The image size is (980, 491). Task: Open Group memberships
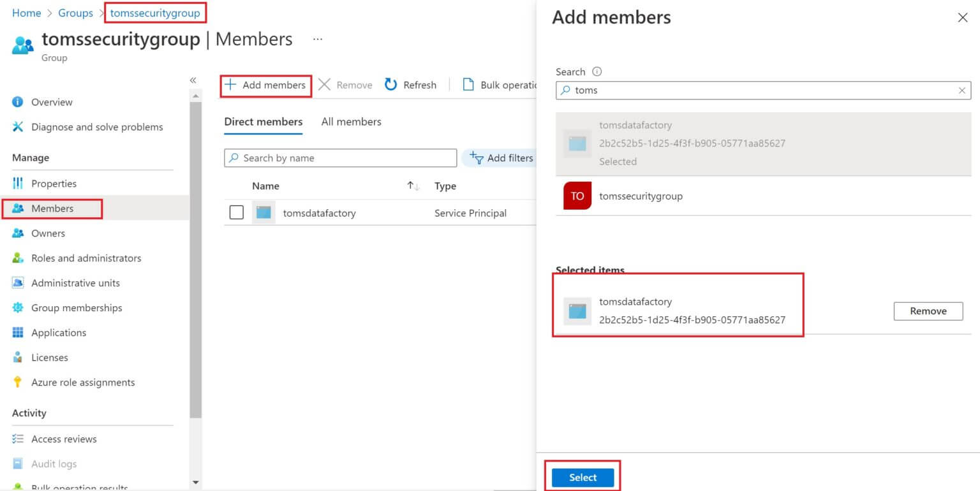tap(77, 307)
